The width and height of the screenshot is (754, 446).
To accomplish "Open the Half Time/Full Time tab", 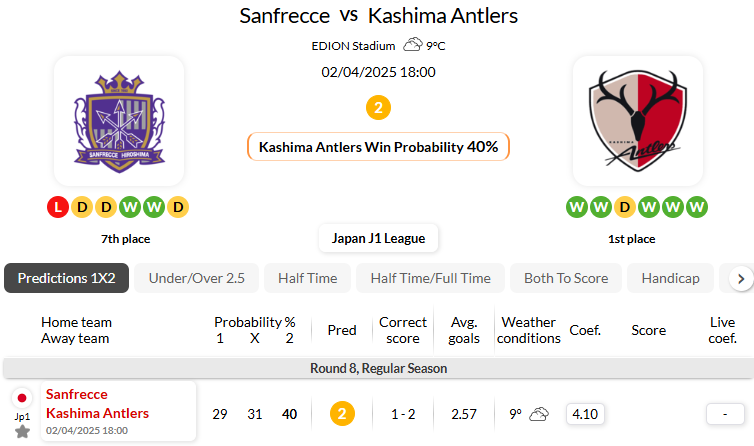I will [430, 278].
